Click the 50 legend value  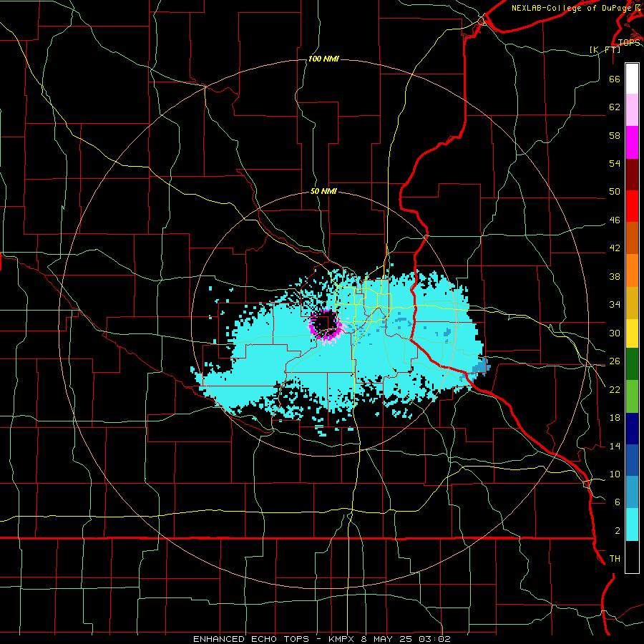[x=615, y=191]
